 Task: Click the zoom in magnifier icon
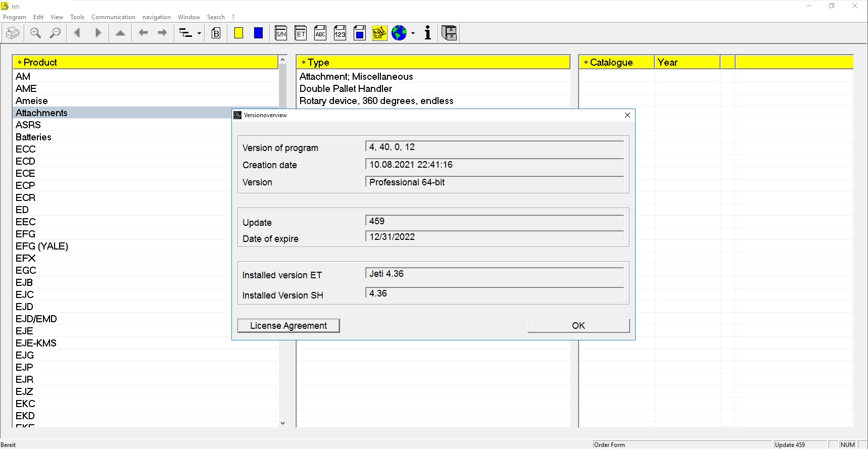click(35, 33)
